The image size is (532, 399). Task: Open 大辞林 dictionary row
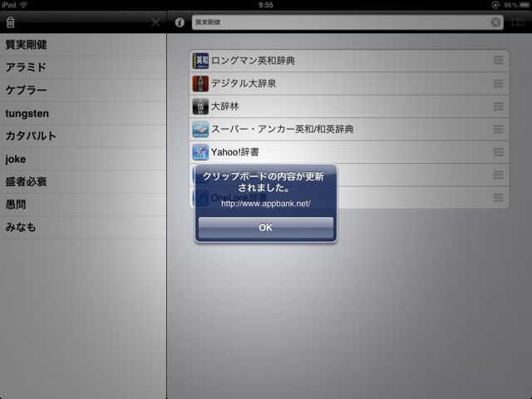point(349,106)
